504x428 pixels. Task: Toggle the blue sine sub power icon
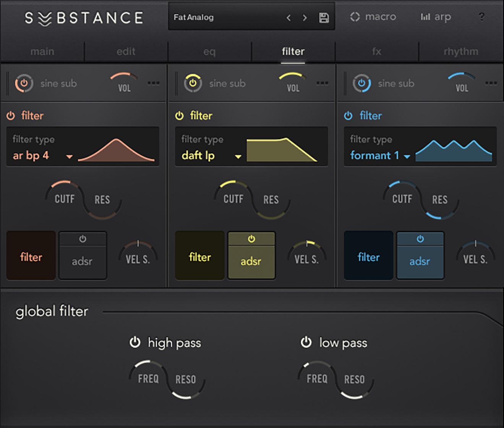361,83
